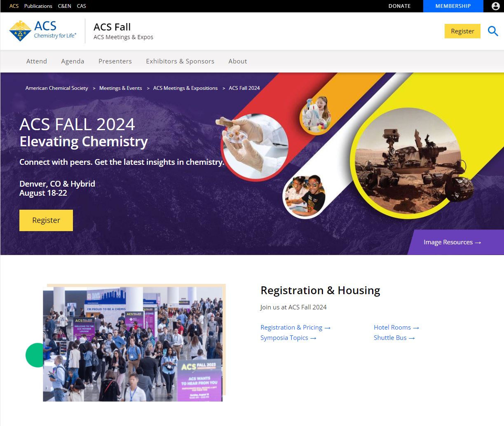The image size is (504, 426).
Task: Click 'Join us at ACS Fall 2024' text
Action: click(293, 307)
